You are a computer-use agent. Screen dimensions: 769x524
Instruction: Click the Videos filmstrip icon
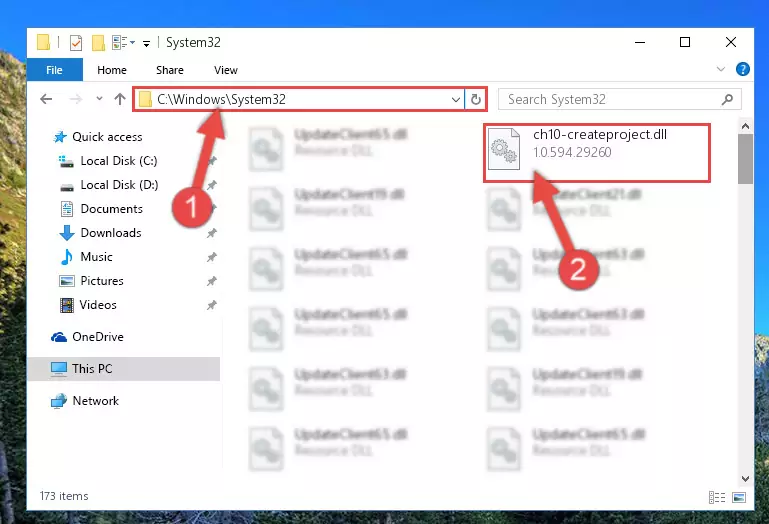tap(67, 305)
